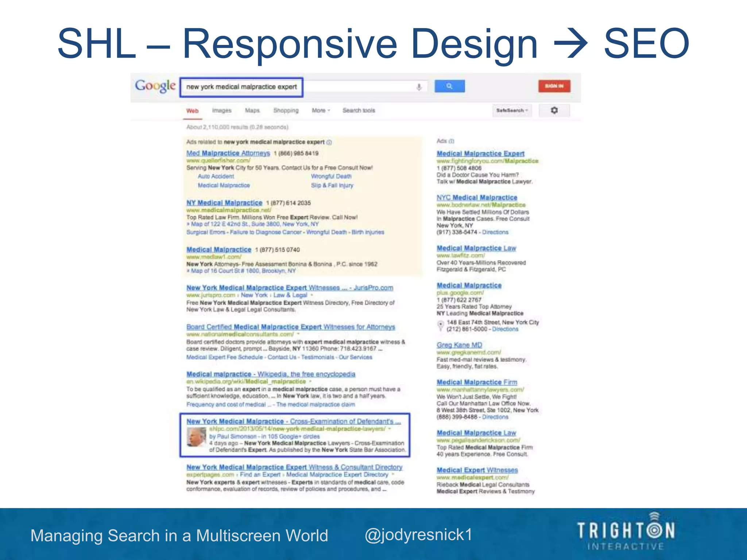
Task: Expand the More dropdown
Action: (x=321, y=110)
